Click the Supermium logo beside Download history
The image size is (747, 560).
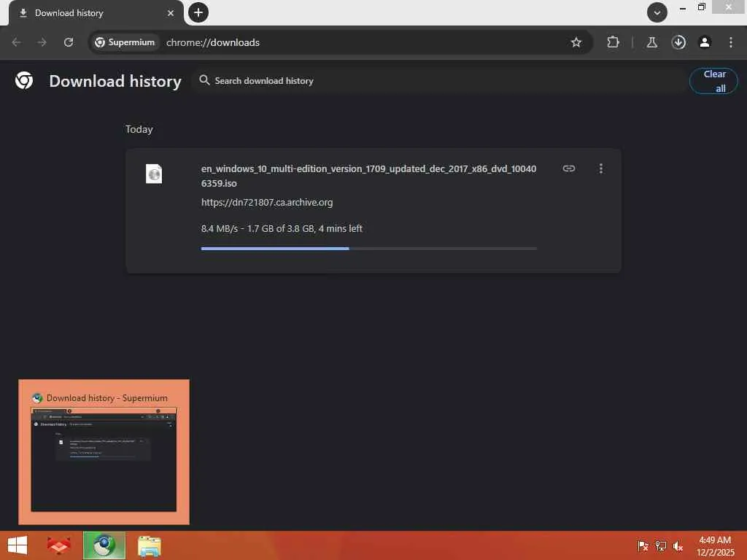click(x=24, y=80)
